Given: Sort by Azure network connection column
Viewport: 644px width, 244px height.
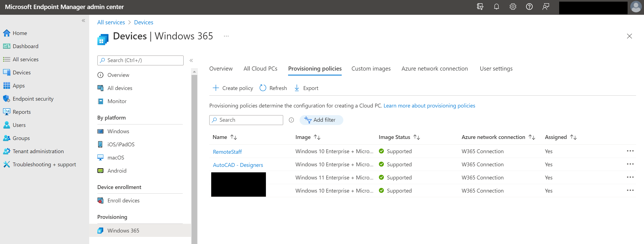Looking at the screenshot, I should [498, 137].
